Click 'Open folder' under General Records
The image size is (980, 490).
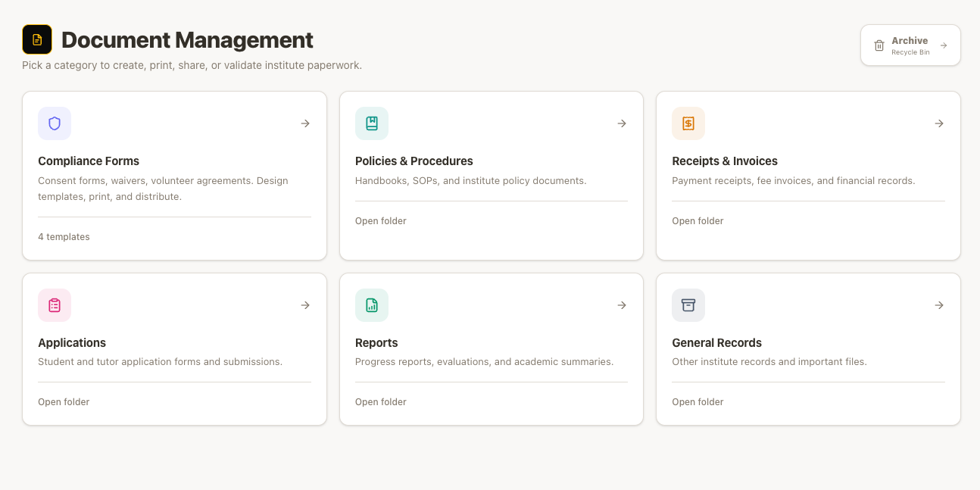pyautogui.click(x=698, y=402)
